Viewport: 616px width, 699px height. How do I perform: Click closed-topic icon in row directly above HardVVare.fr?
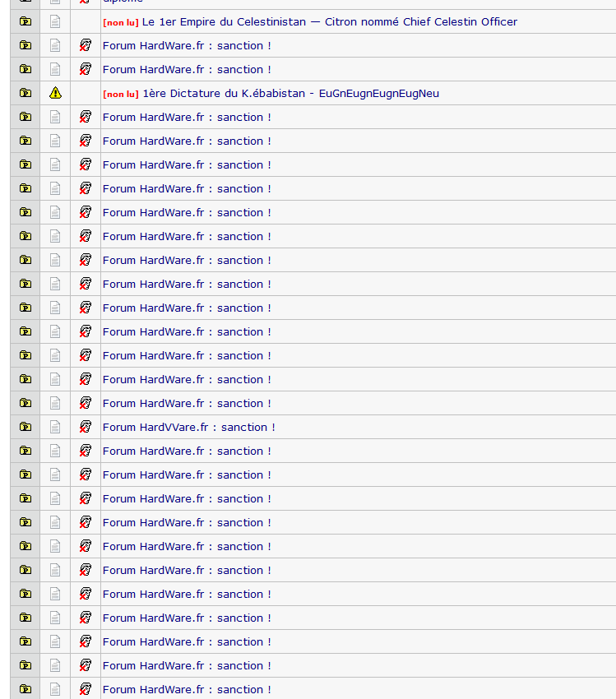(x=86, y=404)
